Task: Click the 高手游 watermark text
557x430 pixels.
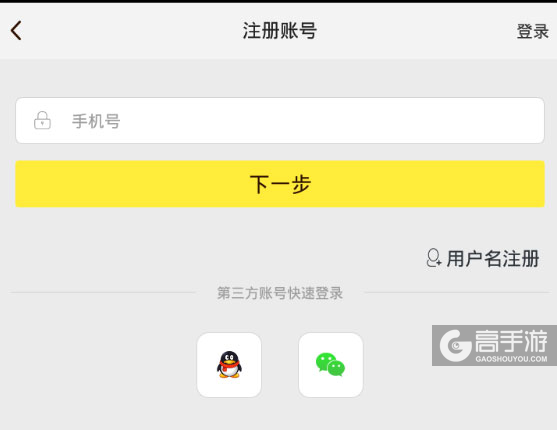Action: (511, 341)
